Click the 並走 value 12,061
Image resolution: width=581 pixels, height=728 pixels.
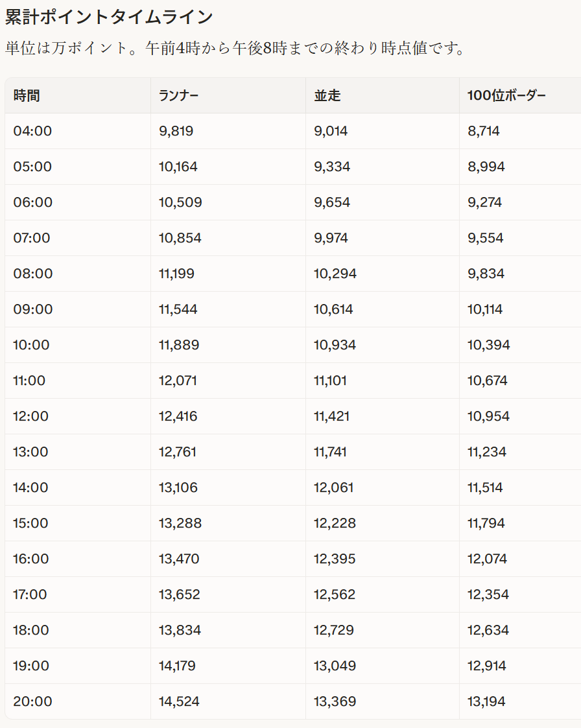pyautogui.click(x=333, y=488)
